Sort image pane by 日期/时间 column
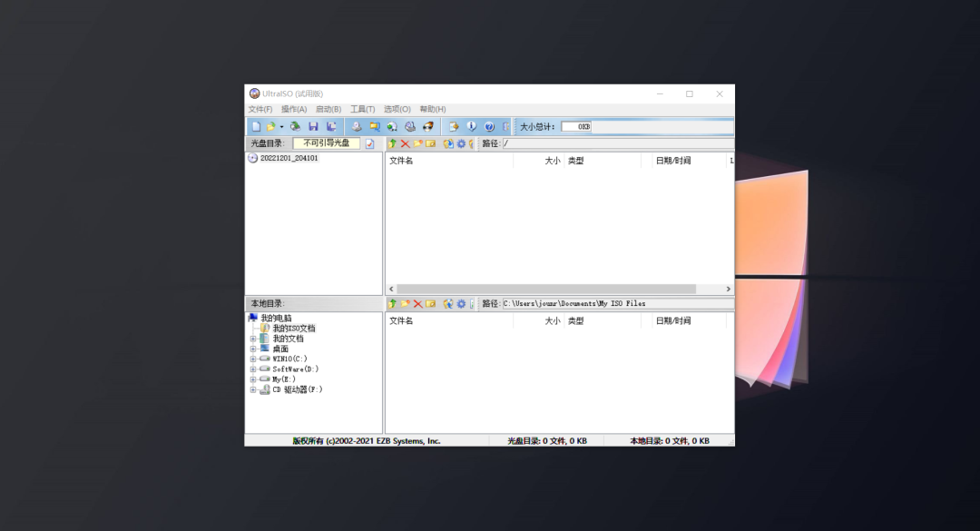Image resolution: width=980 pixels, height=531 pixels. (673, 161)
